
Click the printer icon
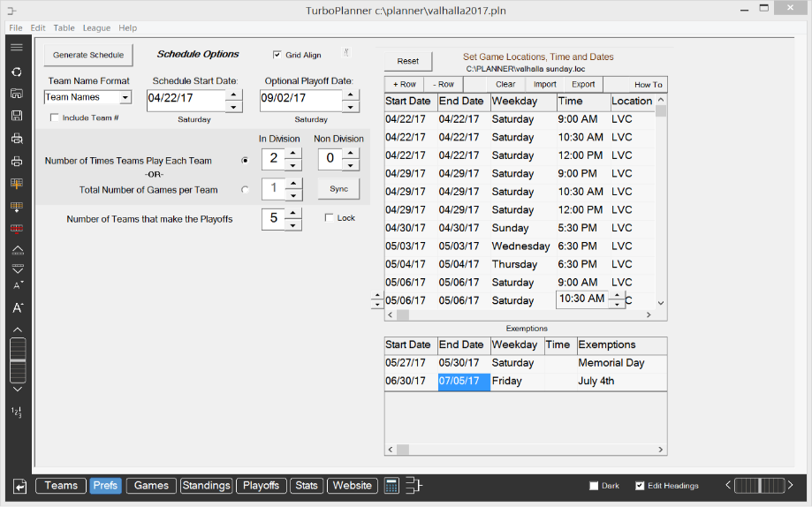coord(17,162)
